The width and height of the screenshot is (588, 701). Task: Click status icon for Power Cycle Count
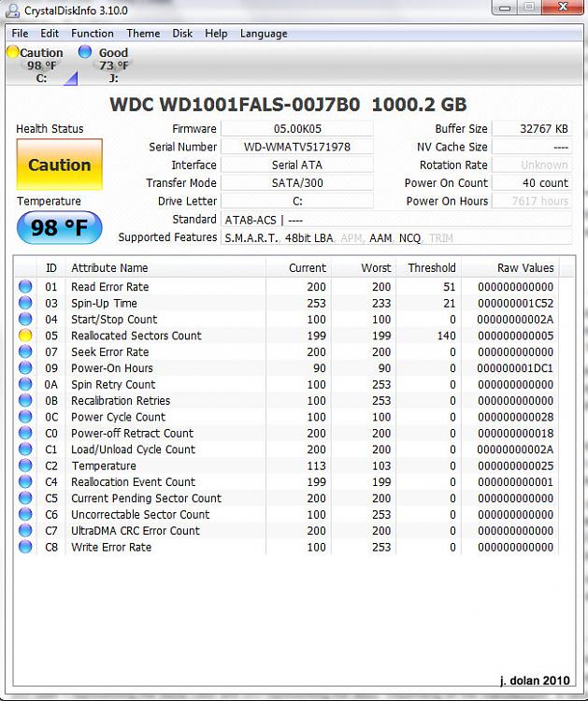coord(25,417)
